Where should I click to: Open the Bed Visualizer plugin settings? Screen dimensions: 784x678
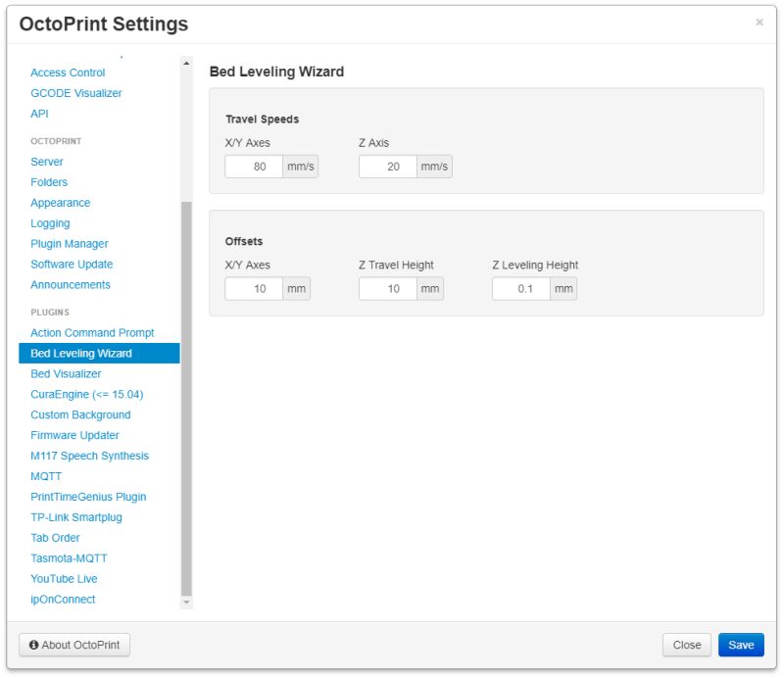64,373
